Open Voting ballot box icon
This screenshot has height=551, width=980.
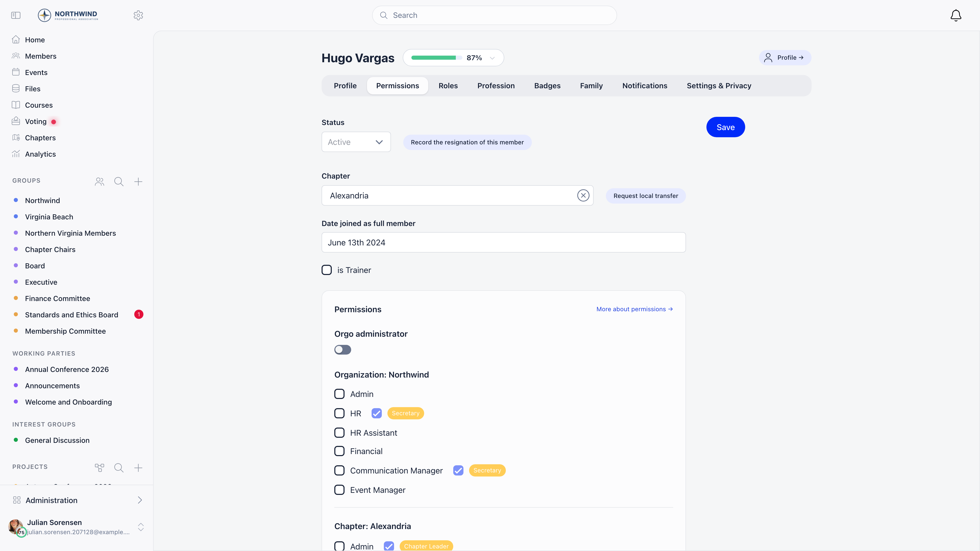(16, 121)
